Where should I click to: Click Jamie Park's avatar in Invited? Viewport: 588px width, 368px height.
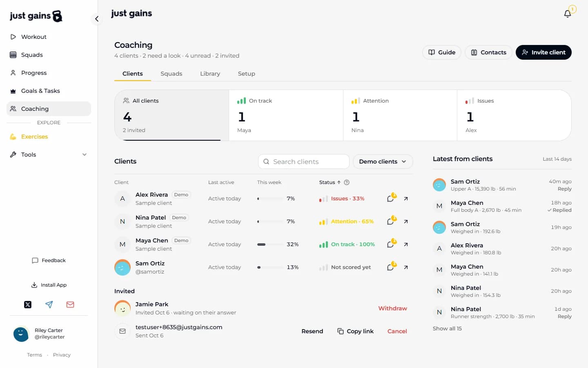point(122,308)
